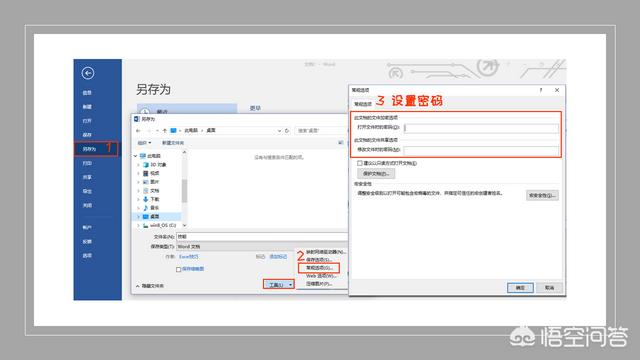Viewport: 640px width, 360px height.
Task: Toggle the save thumbnail (保存缩略图) checkbox
Action: [x=178, y=269]
